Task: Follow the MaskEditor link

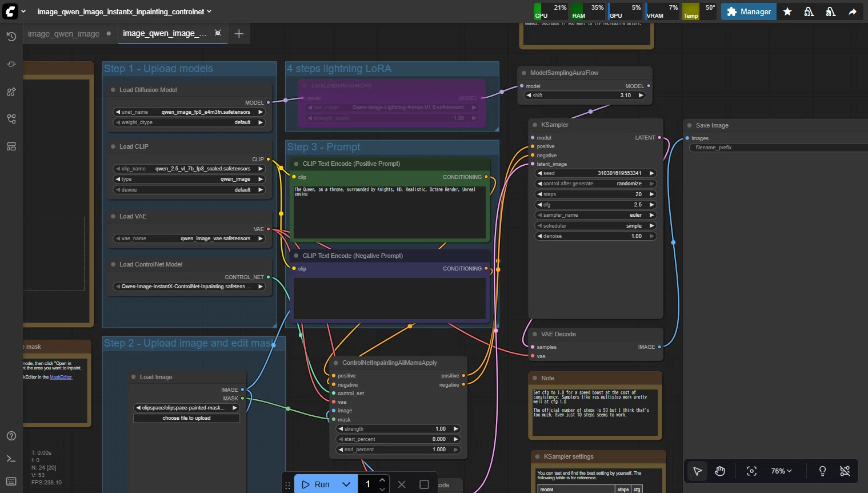Action: point(61,377)
